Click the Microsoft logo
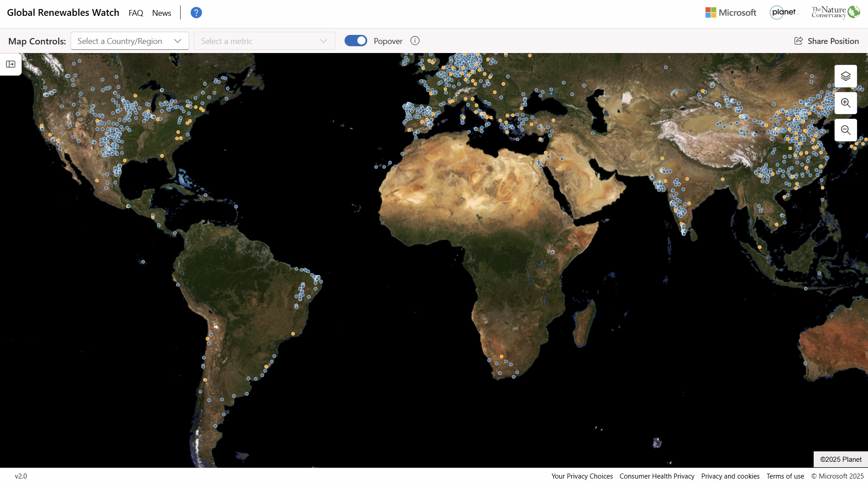This screenshot has height=484, width=868. (x=730, y=12)
